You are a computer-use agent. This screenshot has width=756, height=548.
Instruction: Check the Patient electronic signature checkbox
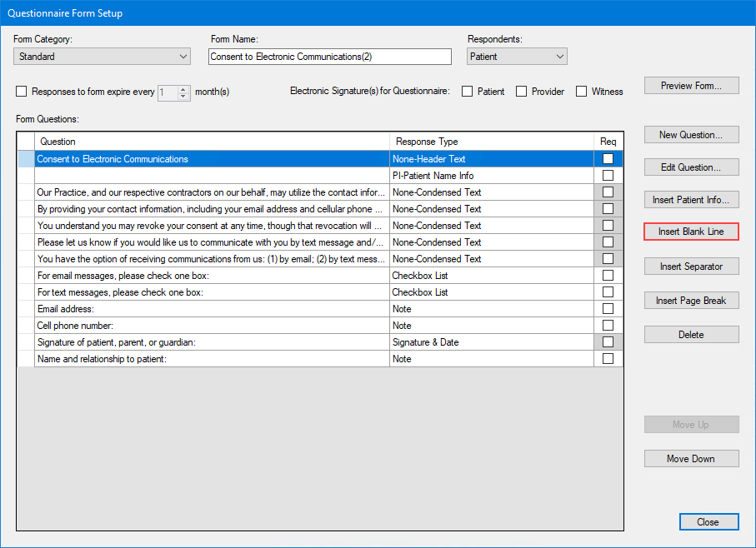click(x=468, y=92)
